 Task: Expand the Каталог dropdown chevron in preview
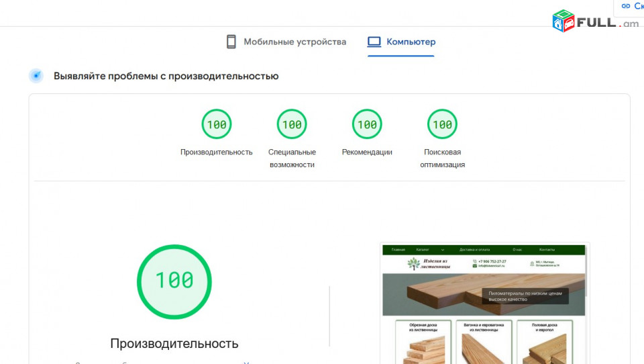pyautogui.click(x=442, y=250)
